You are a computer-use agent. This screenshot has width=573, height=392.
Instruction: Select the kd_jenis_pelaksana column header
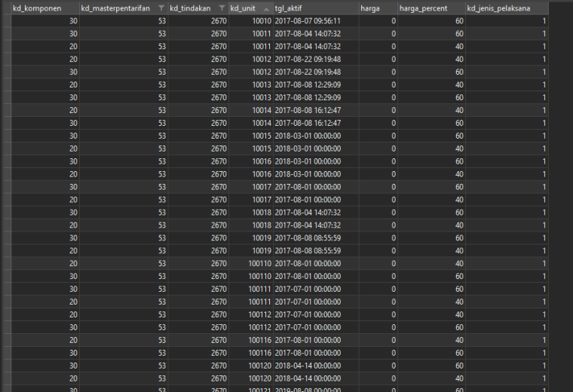coord(507,8)
